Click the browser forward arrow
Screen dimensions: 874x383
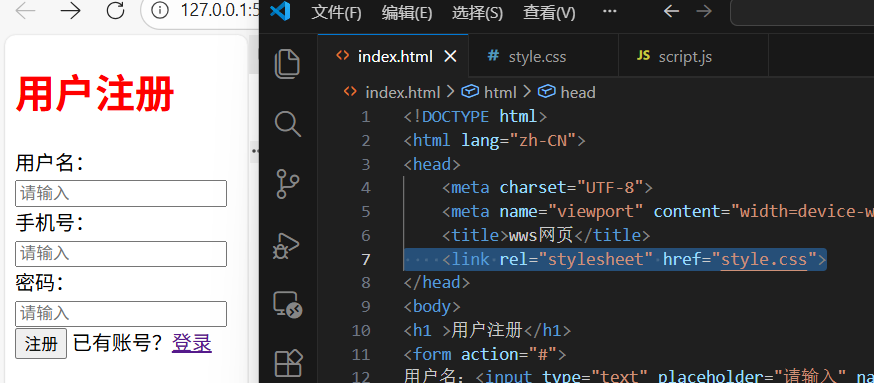click(x=70, y=11)
